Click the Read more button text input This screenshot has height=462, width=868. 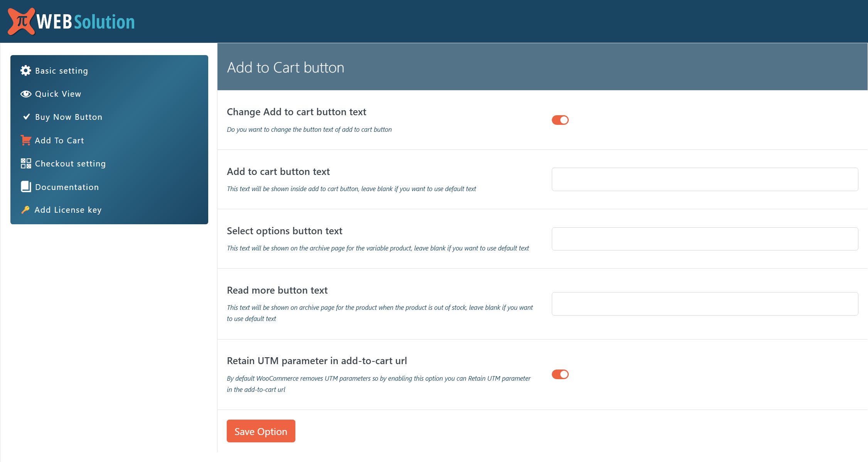705,304
